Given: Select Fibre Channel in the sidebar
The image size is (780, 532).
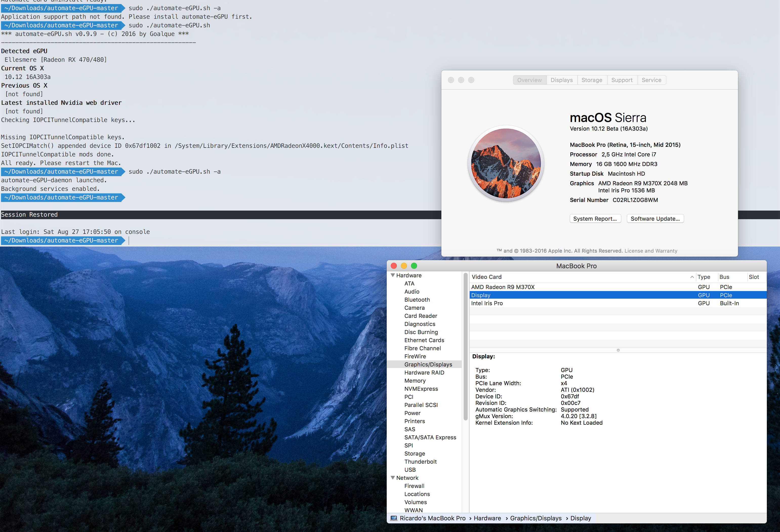Looking at the screenshot, I should (423, 348).
